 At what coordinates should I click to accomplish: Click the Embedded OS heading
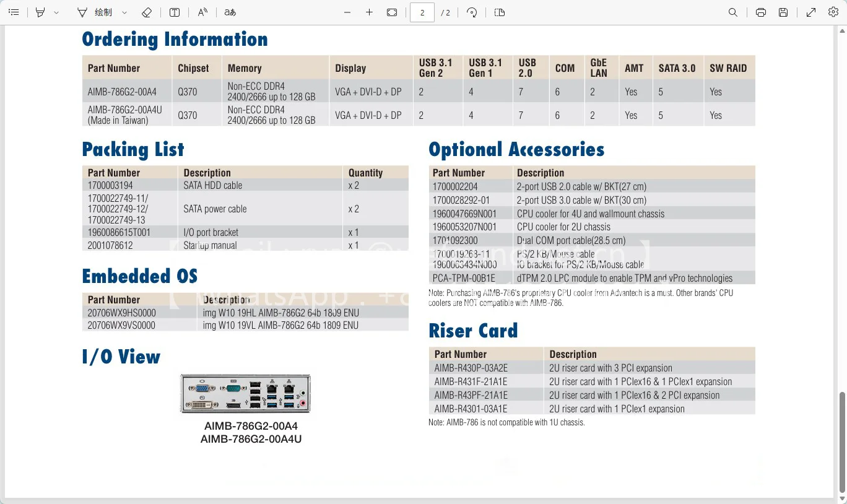(140, 276)
